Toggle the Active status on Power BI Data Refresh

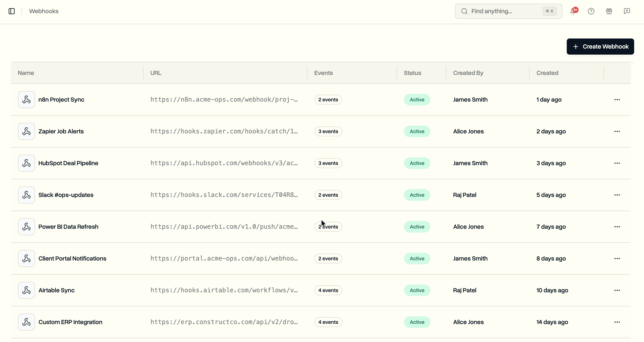416,227
